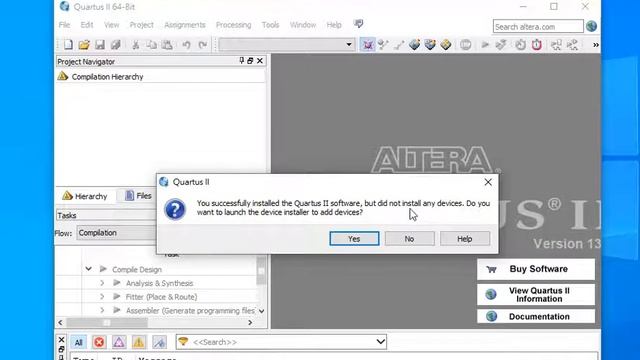Toggle the warning messages filter icon
Image resolution: width=640 pixels, height=360 pixels.
coord(138,342)
